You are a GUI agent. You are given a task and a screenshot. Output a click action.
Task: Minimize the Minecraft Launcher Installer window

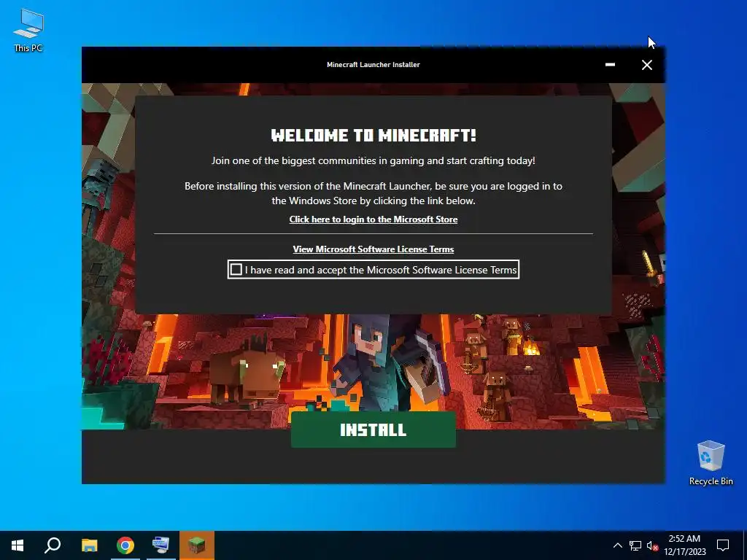(x=610, y=65)
